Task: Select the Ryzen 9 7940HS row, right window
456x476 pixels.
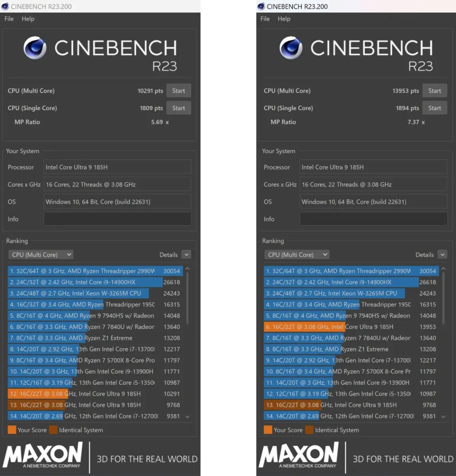Action: (x=351, y=316)
